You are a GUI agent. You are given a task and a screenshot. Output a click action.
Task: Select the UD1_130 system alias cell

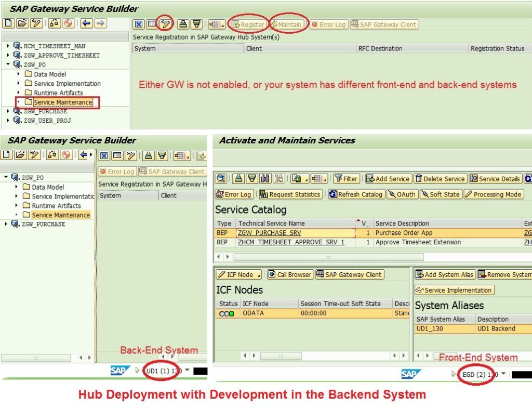click(x=445, y=328)
